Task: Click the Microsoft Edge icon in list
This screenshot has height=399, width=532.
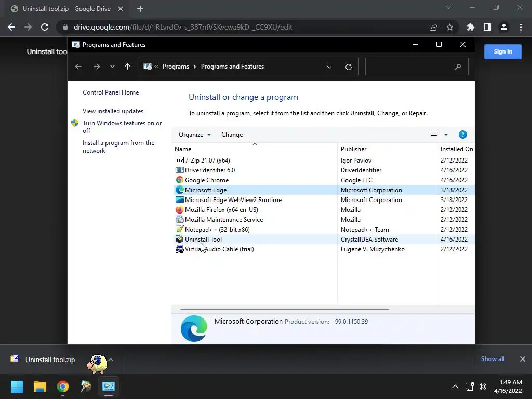Action: point(179,190)
